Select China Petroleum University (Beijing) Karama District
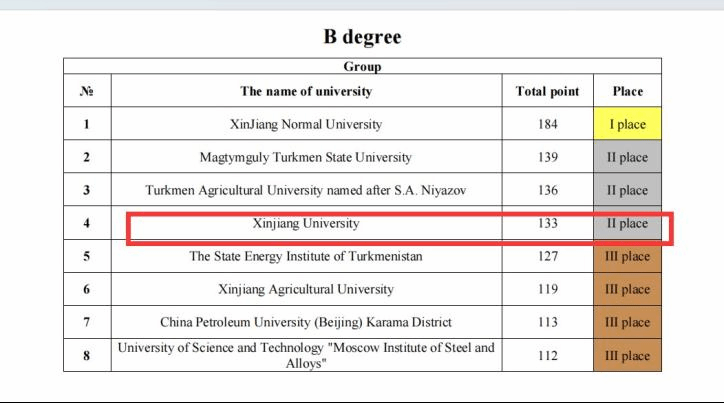724x403 pixels. [x=306, y=322]
